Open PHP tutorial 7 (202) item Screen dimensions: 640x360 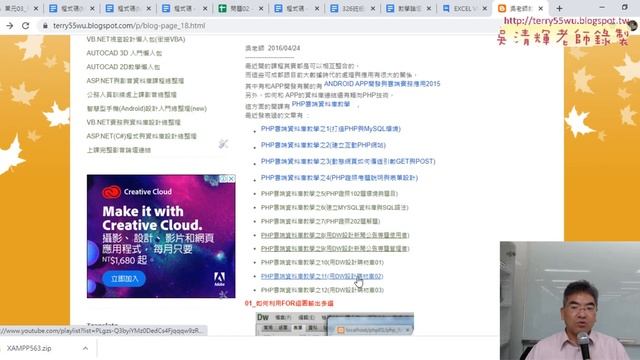click(320, 221)
